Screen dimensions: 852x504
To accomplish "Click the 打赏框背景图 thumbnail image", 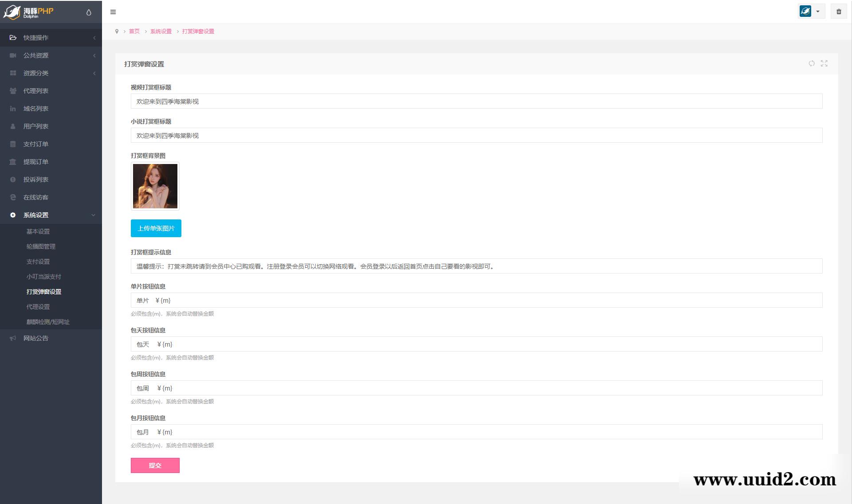I will pos(155,186).
